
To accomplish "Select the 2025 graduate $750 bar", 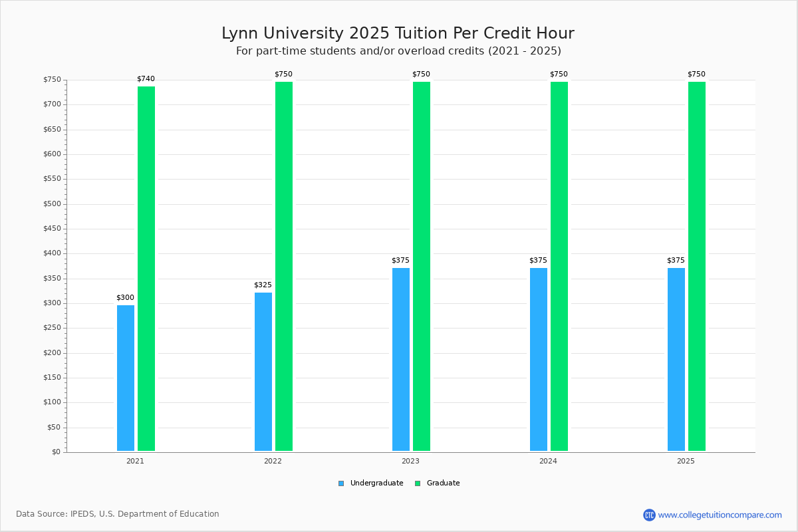I will (697, 266).
